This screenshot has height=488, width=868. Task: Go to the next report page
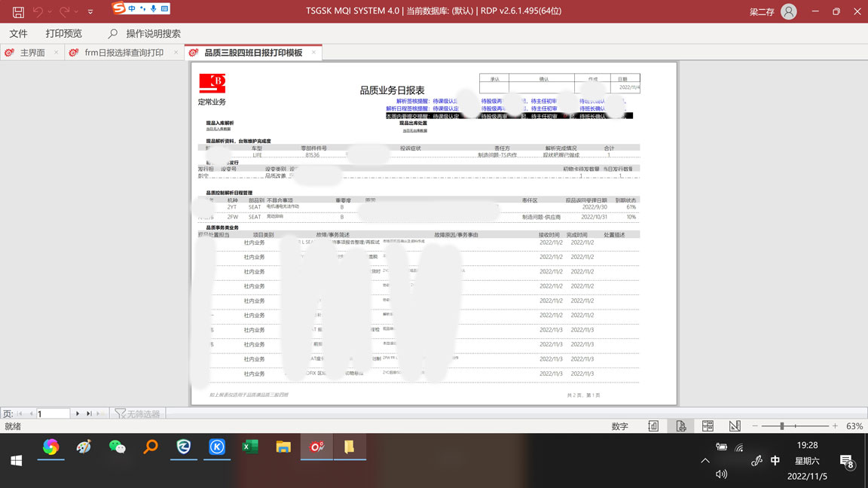[x=78, y=413]
